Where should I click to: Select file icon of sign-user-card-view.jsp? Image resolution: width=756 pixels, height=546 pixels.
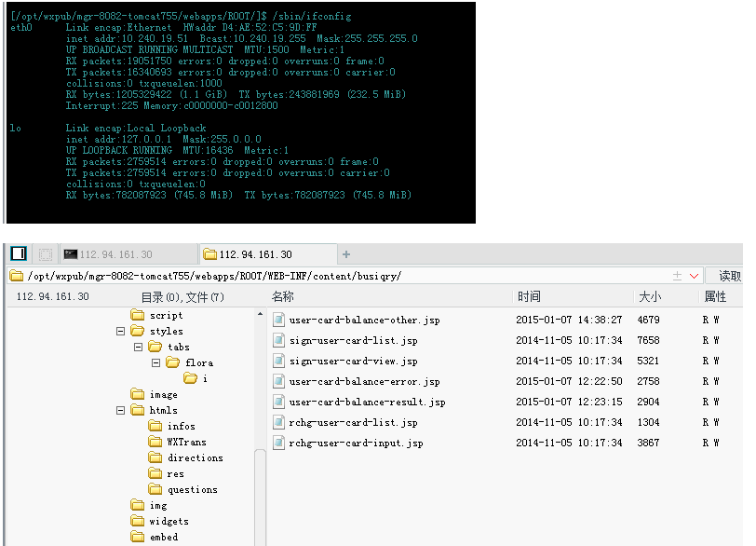click(278, 361)
